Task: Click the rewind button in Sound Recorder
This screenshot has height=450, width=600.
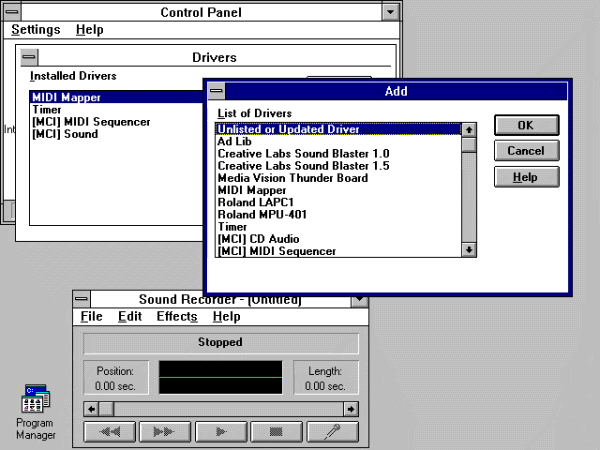Action: pos(109,432)
